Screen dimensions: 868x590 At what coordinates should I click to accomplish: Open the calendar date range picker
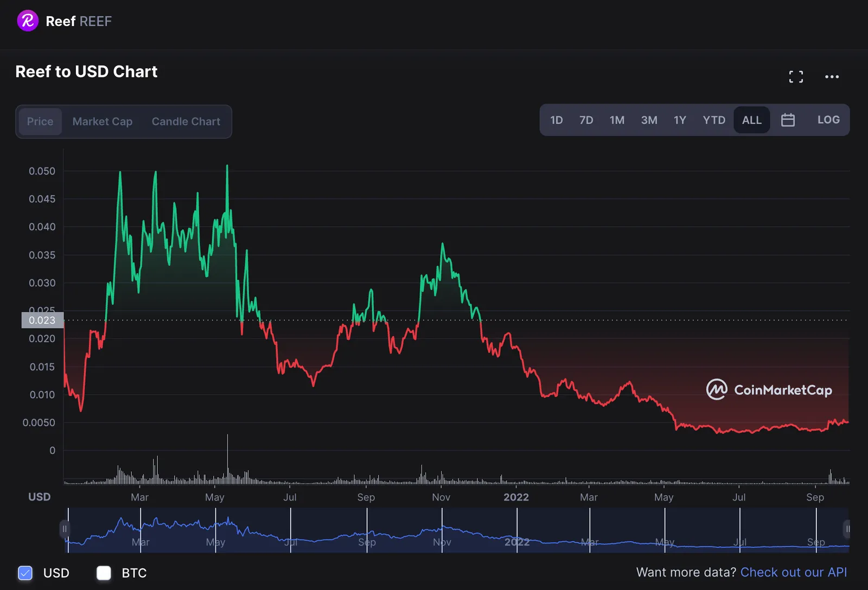click(788, 120)
